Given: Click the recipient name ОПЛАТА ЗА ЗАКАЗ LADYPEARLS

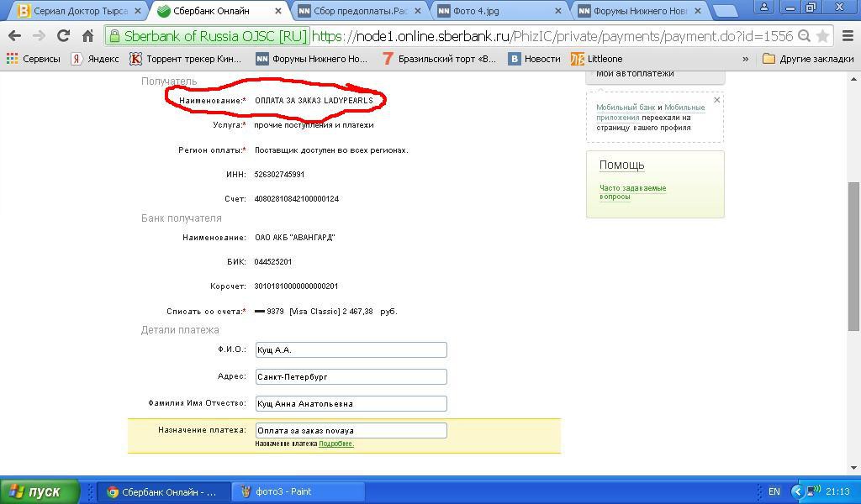Looking at the screenshot, I should (314, 100).
